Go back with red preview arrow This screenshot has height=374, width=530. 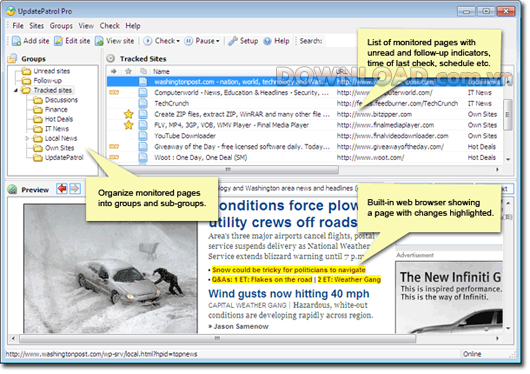(62, 189)
